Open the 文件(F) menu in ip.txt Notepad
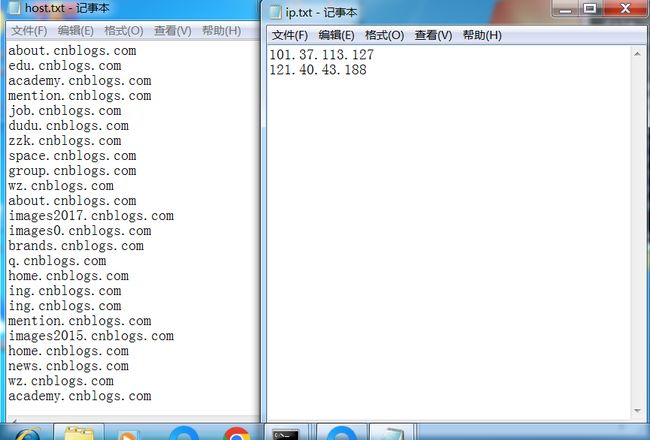 [290, 35]
